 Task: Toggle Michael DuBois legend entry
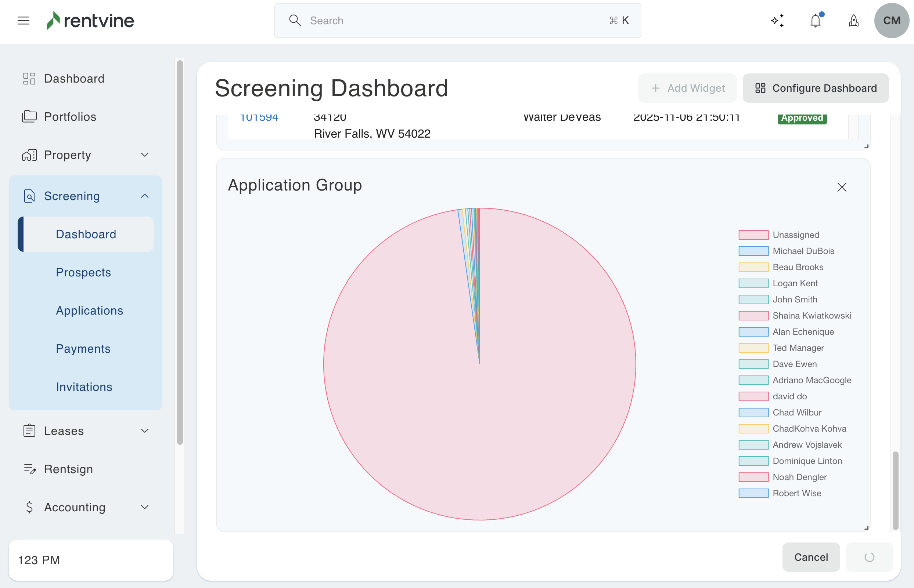coord(803,251)
